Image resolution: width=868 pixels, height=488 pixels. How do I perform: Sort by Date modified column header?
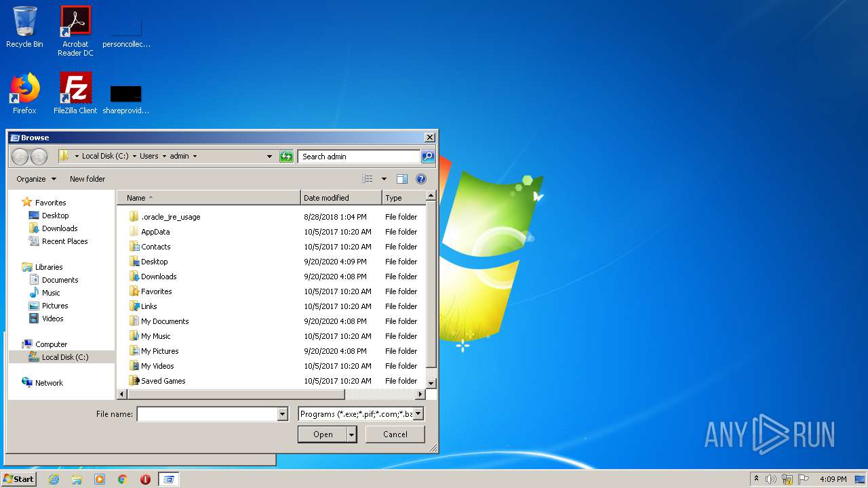[x=341, y=198]
